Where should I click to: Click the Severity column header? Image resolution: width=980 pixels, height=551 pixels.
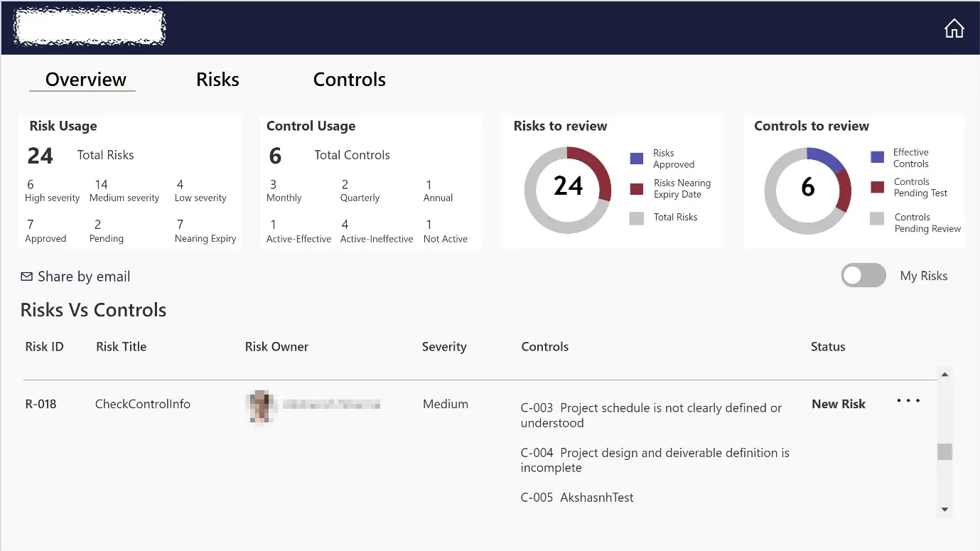(443, 347)
